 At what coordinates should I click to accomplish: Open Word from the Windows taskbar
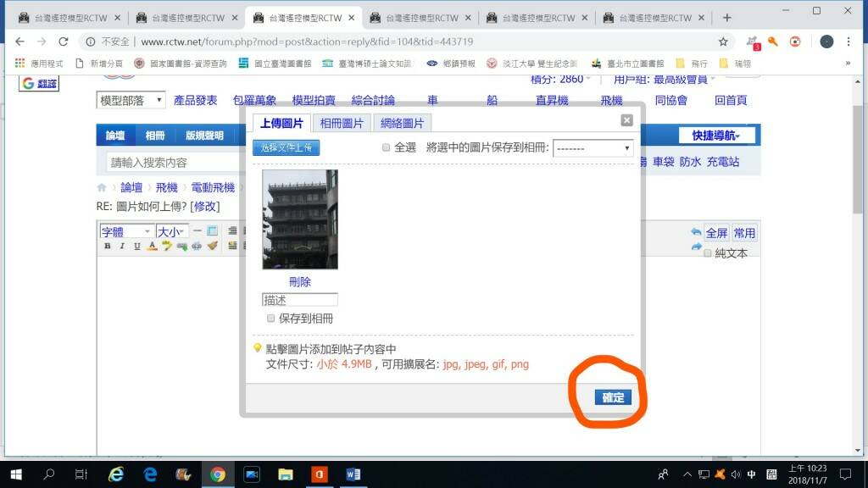(353, 474)
